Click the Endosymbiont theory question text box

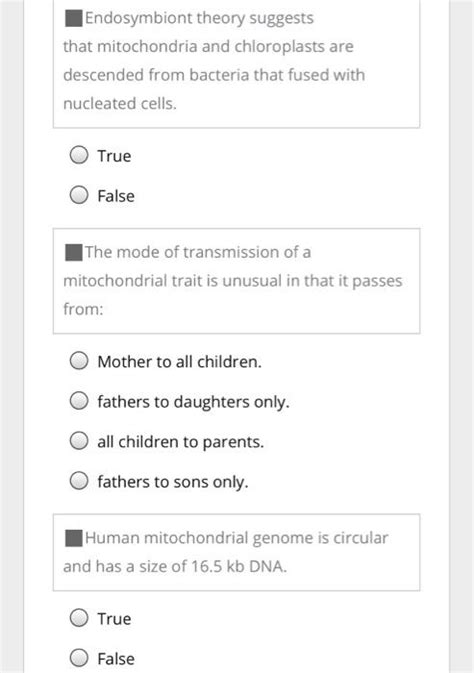tap(237, 63)
